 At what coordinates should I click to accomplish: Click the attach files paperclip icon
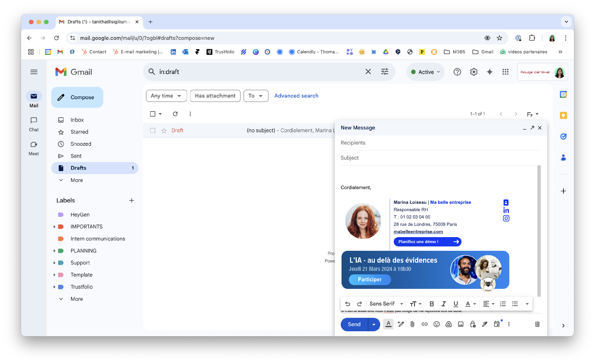412,324
